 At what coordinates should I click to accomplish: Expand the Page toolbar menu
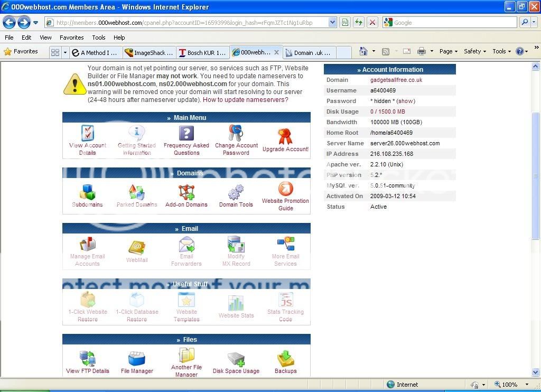(x=448, y=51)
